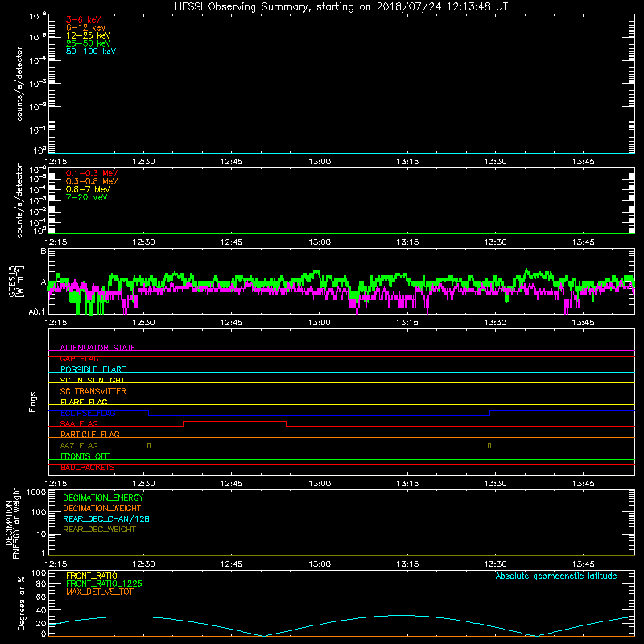Click the lowered blue eclipse flag segment
This screenshot has height=644, width=644.
pos(319,415)
